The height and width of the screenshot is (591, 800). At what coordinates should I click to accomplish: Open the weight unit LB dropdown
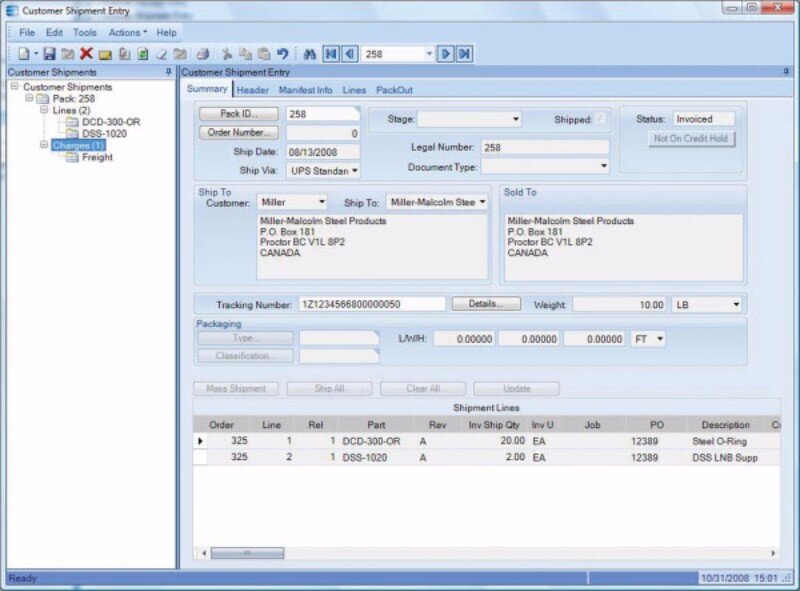tap(736, 304)
